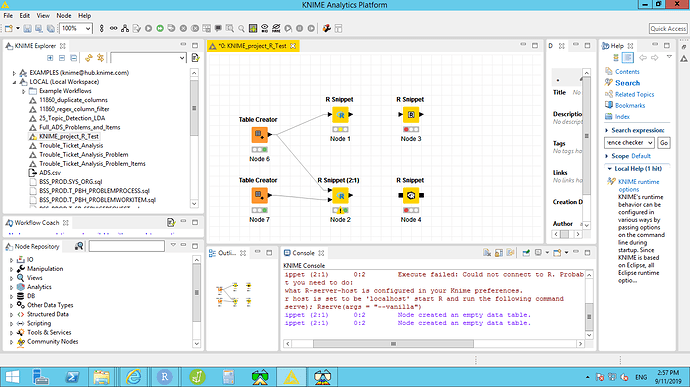Click the Quick Access field
690x387 pixels.
pos(668,28)
